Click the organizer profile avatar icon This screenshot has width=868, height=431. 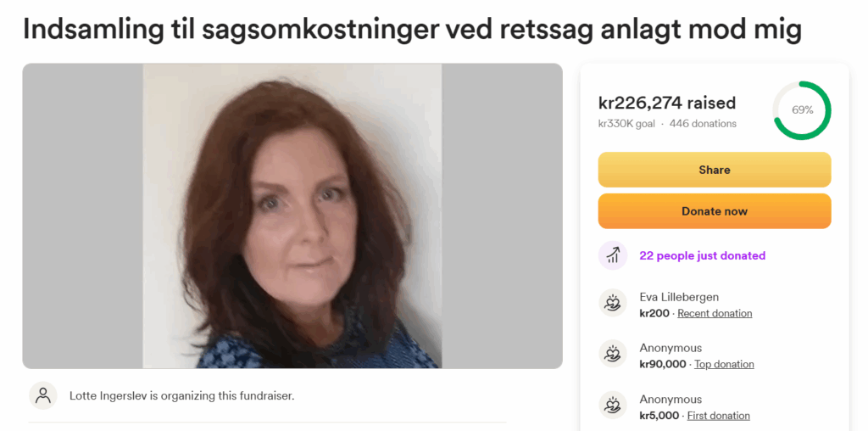click(x=43, y=395)
